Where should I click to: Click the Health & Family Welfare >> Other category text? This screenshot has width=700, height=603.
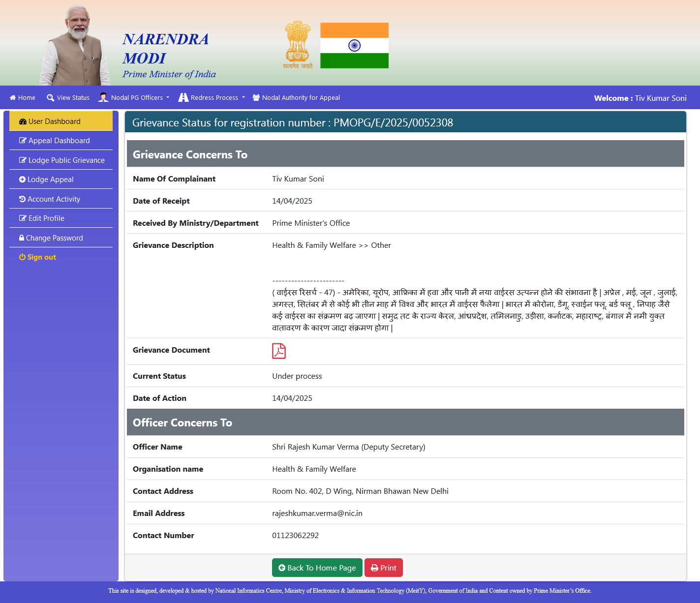coord(332,245)
